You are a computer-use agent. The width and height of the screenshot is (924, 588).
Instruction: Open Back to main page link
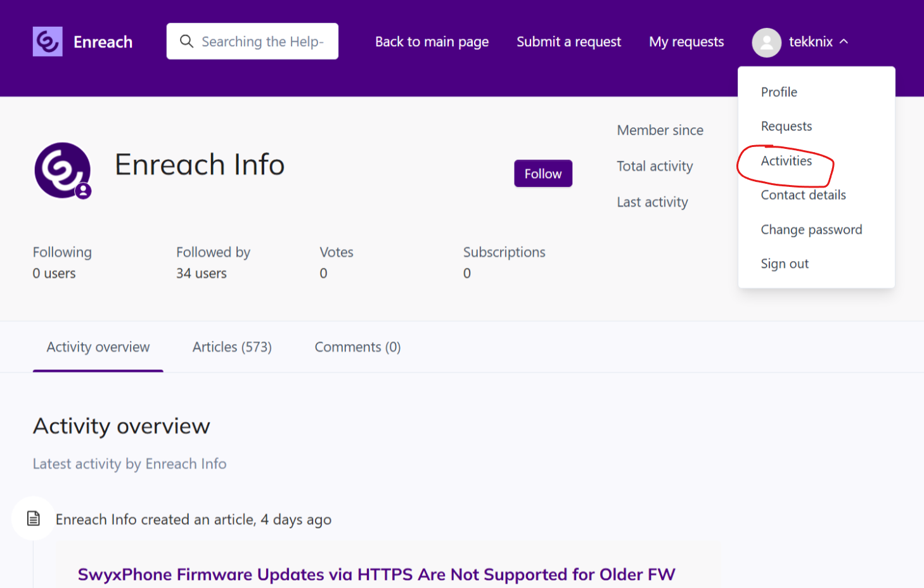tap(432, 42)
